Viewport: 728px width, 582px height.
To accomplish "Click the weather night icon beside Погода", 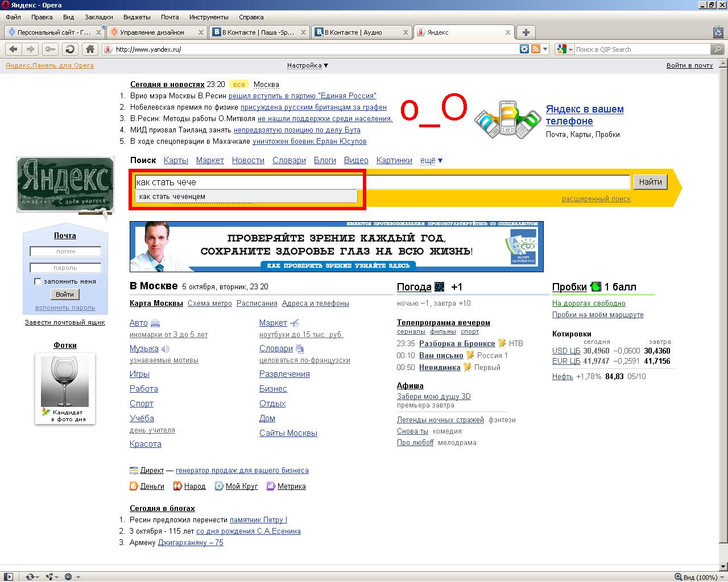I will click(439, 286).
